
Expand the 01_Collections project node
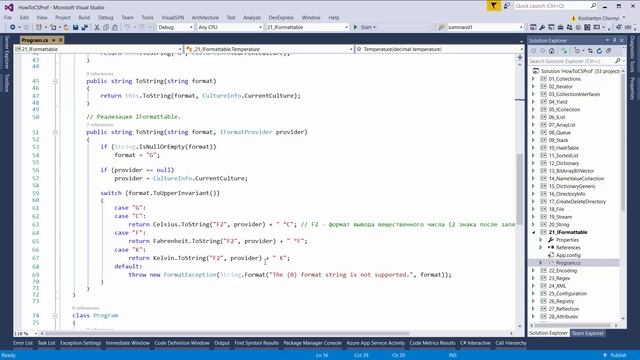[x=533, y=79]
